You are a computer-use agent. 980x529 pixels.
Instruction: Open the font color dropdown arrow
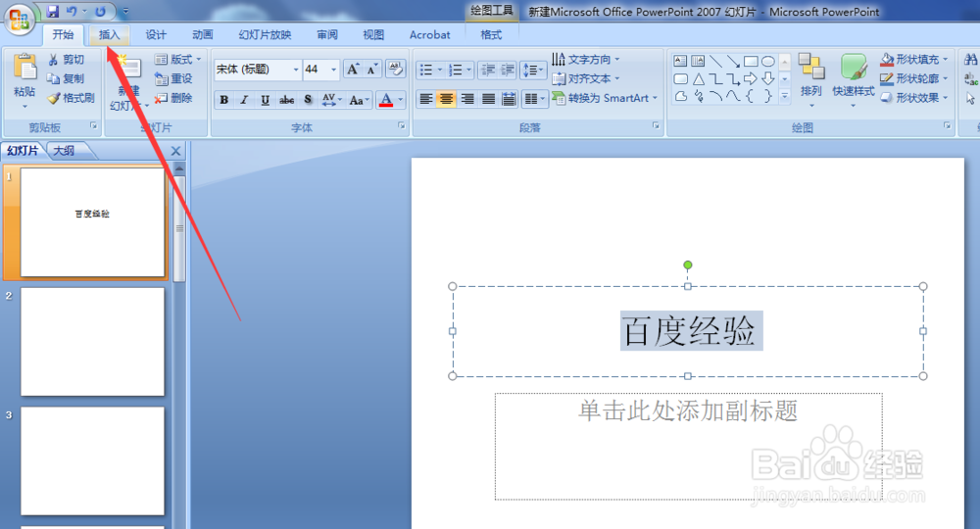click(x=401, y=100)
